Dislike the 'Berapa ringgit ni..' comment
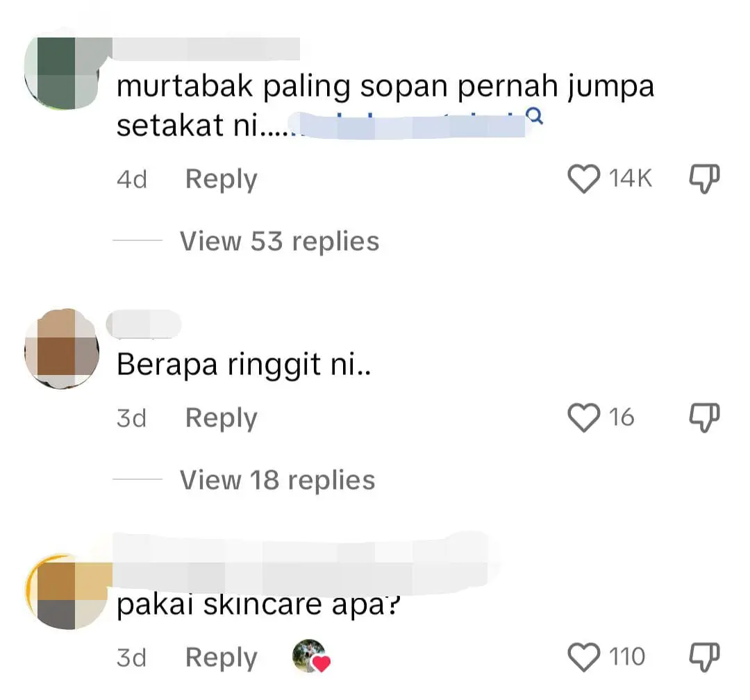The height and width of the screenshot is (700, 750). 704,417
